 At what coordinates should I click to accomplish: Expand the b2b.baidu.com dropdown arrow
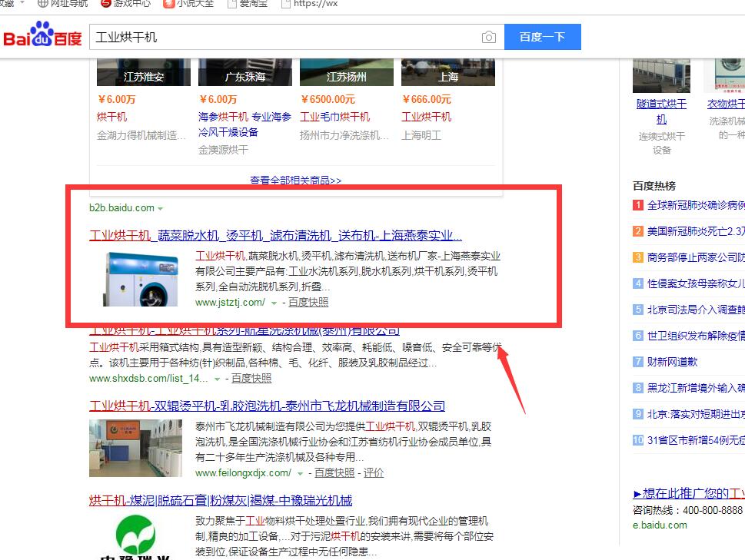160,209
